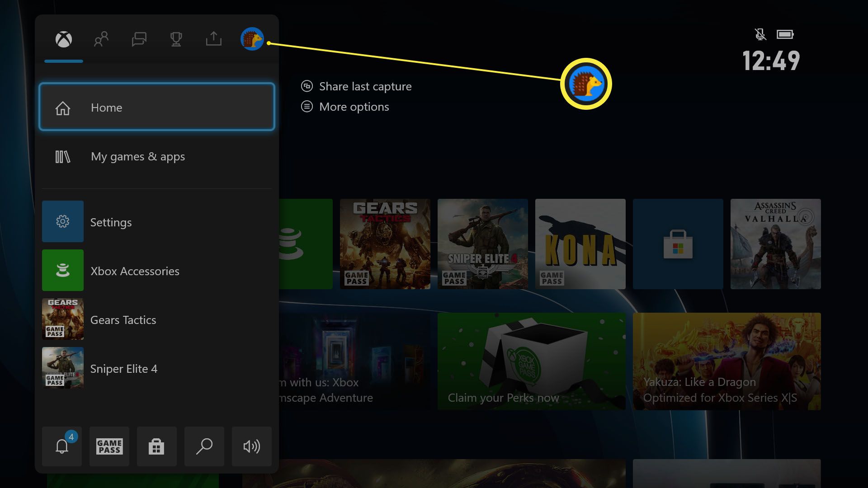Image resolution: width=868 pixels, height=488 pixels.
Task: Open notifications bell with 4 badge
Action: (x=62, y=446)
